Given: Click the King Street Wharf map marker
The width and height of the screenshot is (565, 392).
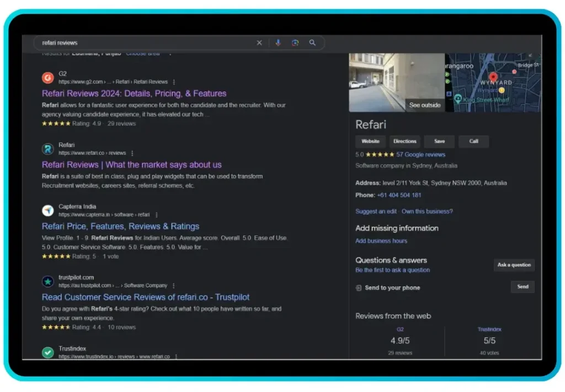Looking at the screenshot, I should [x=458, y=98].
